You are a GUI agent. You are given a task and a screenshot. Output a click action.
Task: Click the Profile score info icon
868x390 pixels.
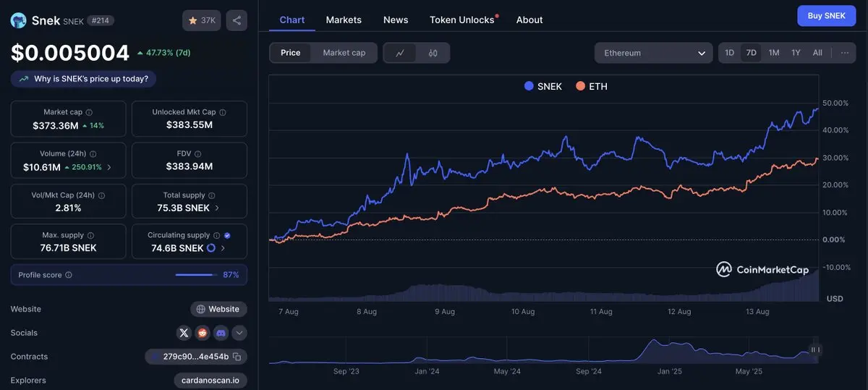[69, 275]
